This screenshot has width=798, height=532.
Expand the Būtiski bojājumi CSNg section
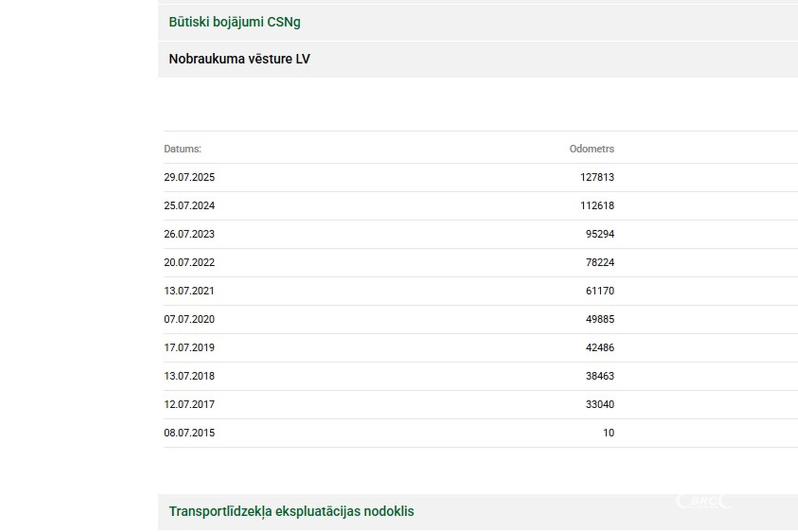235,23
